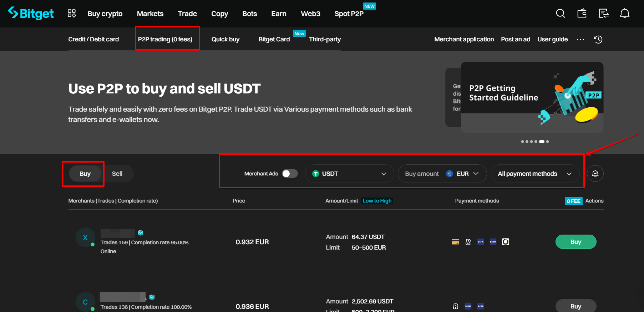Screen dimensions: 644x312
Task: Click the Buy amount input field
Action: click(422, 174)
